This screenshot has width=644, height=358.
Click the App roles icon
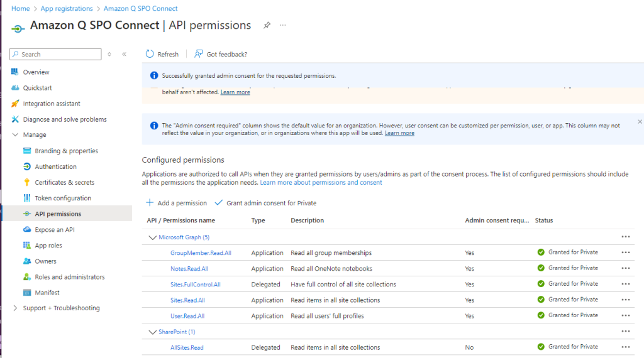(x=27, y=246)
